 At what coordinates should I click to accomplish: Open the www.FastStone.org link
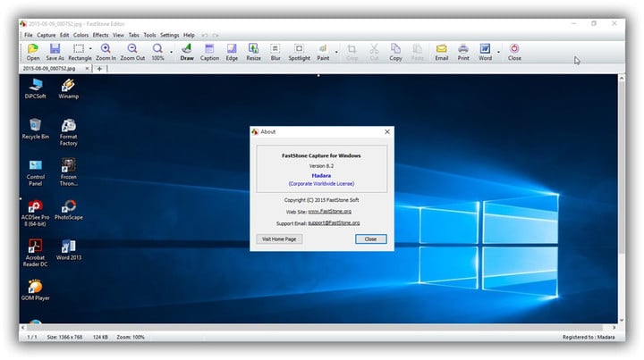330,212
